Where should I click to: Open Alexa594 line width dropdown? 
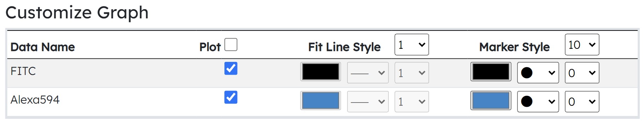pos(412,101)
